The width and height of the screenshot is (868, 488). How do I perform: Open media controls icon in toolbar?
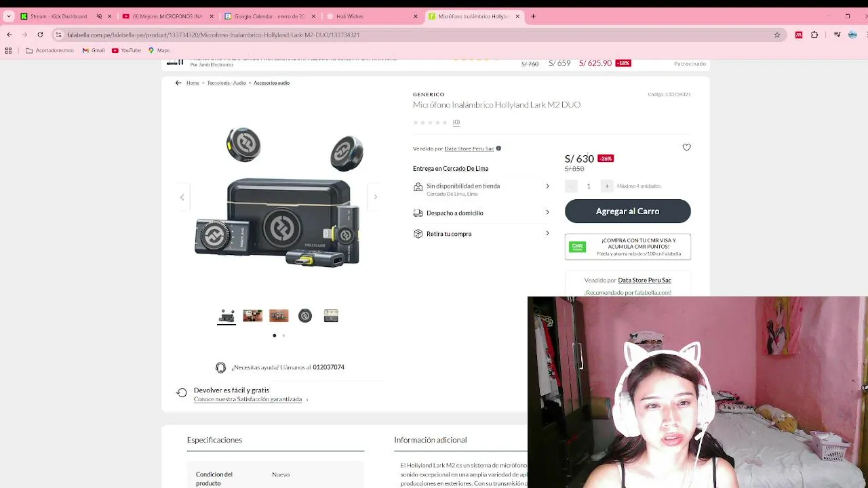click(x=837, y=35)
